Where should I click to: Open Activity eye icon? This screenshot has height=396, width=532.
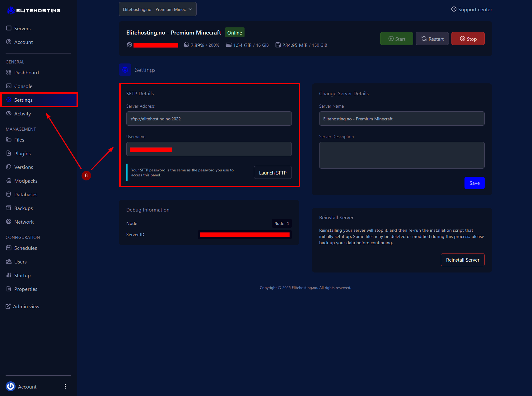pyautogui.click(x=9, y=114)
